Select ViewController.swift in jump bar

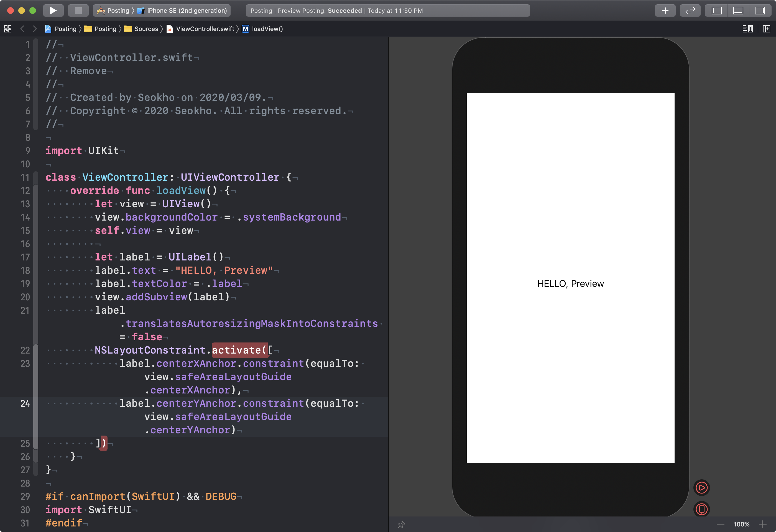205,29
